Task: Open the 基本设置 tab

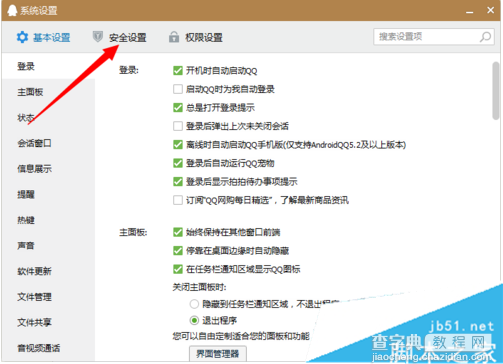Action: click(43, 37)
